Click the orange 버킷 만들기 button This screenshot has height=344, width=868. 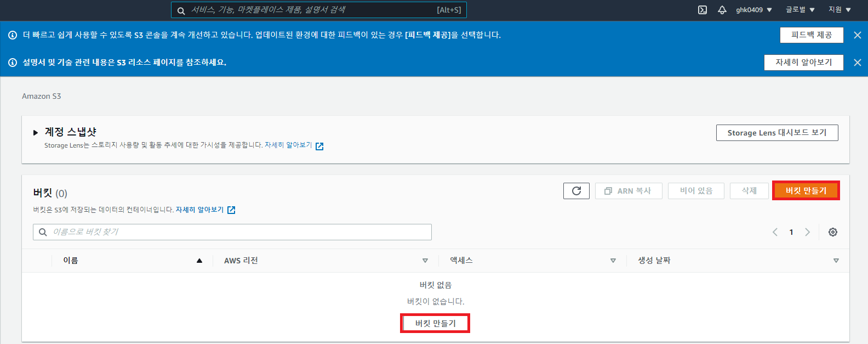pyautogui.click(x=806, y=190)
